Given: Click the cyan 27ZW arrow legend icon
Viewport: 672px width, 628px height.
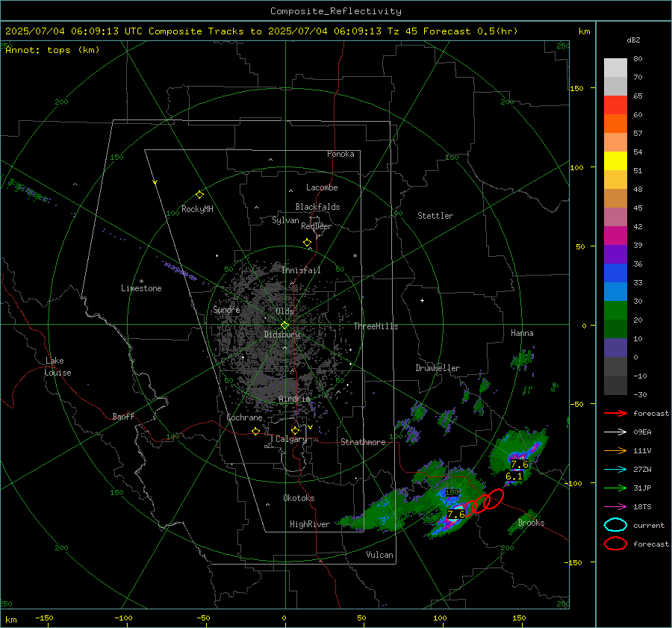Looking at the screenshot, I should pyautogui.click(x=615, y=470).
